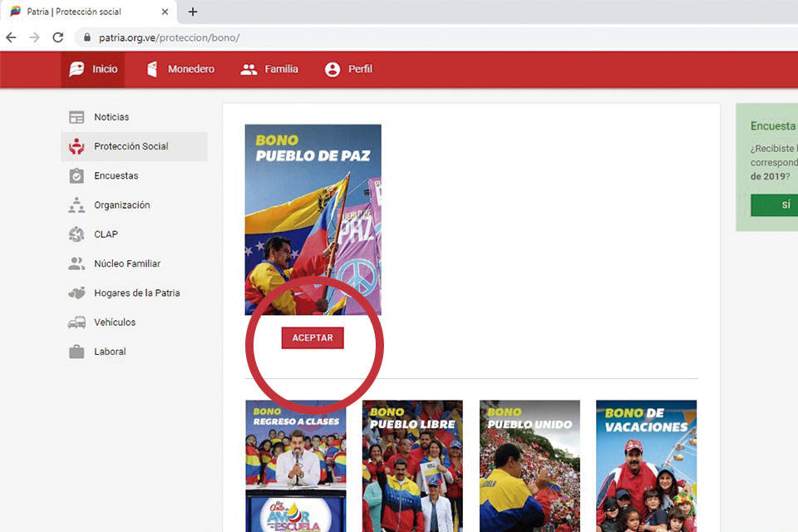Go to the Inicio menu item
The image size is (798, 532).
[93, 70]
